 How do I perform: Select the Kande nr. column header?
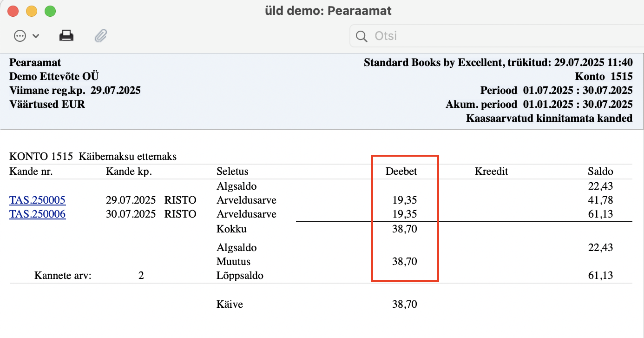coord(31,172)
